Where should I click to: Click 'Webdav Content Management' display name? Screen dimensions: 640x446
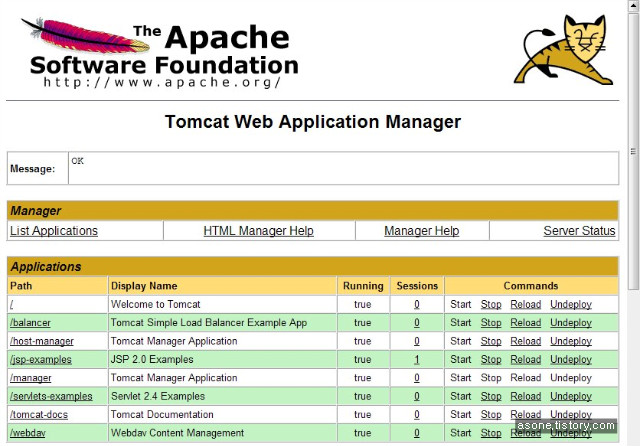point(177,433)
